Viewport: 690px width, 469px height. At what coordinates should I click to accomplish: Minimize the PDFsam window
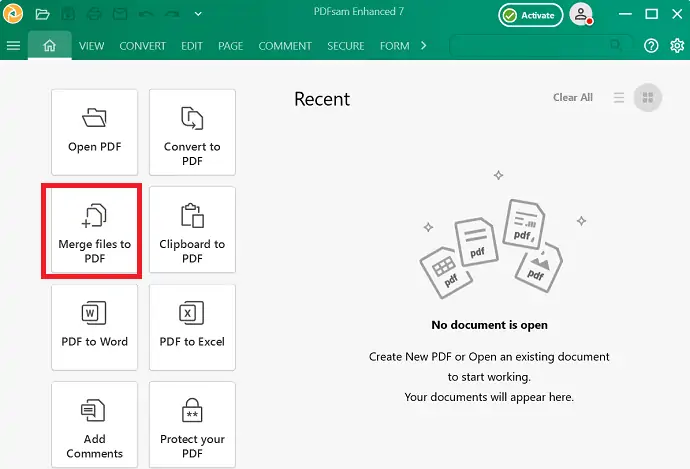coord(625,14)
